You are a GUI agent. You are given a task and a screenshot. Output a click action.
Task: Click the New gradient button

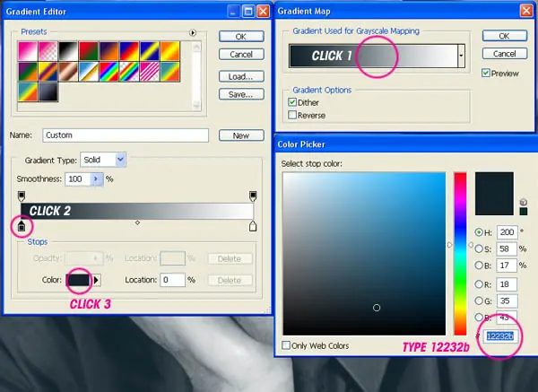coord(241,135)
